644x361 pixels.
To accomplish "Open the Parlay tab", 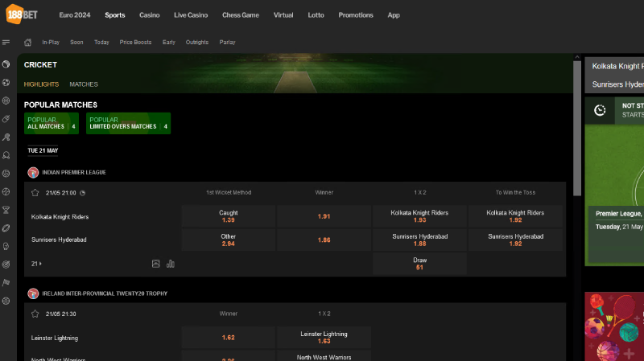I will (x=227, y=43).
